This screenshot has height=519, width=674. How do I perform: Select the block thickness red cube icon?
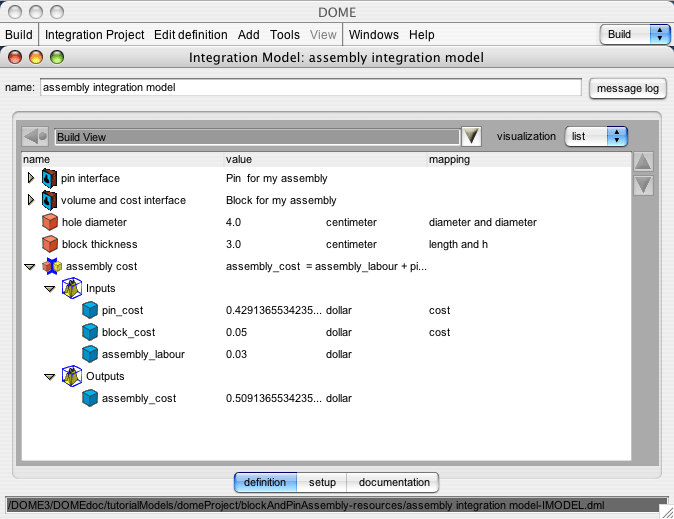[x=50, y=244]
